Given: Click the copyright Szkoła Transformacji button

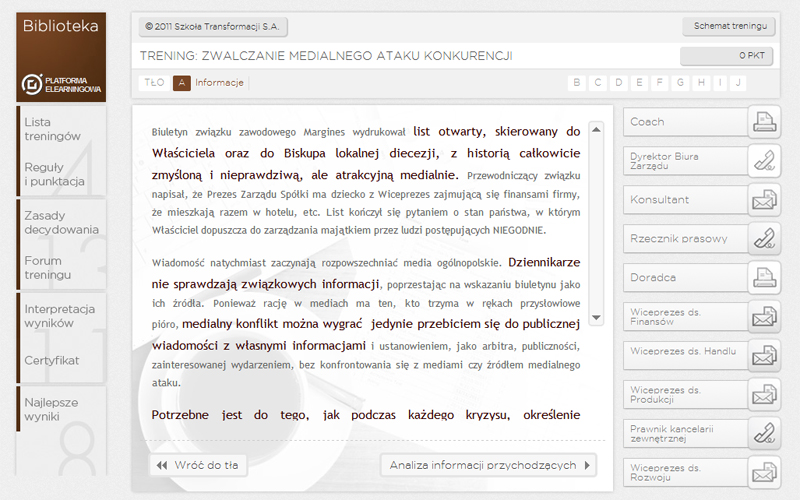Looking at the screenshot, I should 213,27.
